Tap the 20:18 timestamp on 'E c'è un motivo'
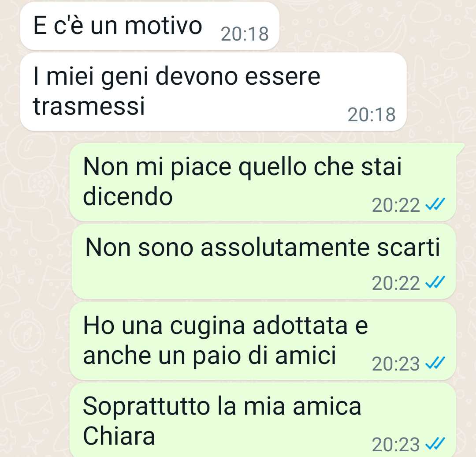This screenshot has height=457, width=476. [x=245, y=34]
